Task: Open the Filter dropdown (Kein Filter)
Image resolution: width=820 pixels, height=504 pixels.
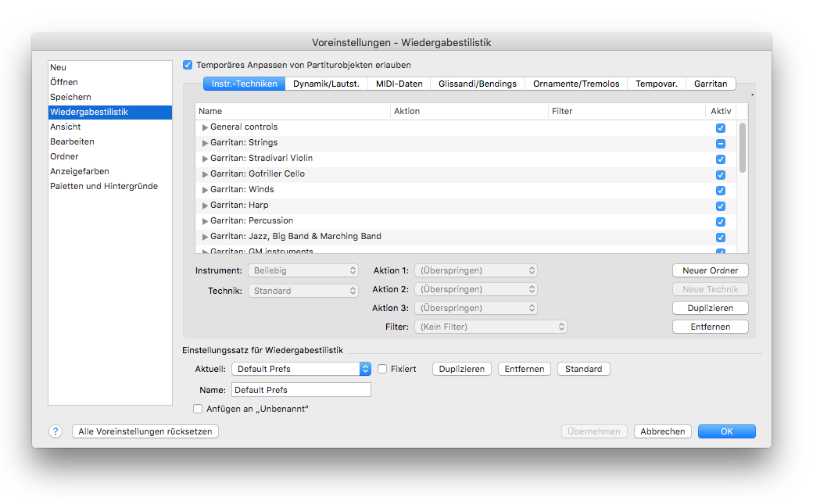Action: click(491, 327)
